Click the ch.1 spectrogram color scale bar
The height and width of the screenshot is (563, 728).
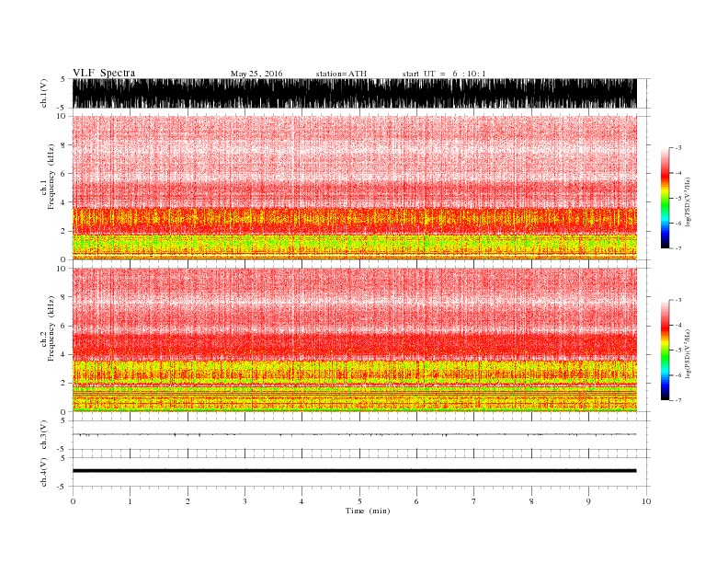click(665, 198)
